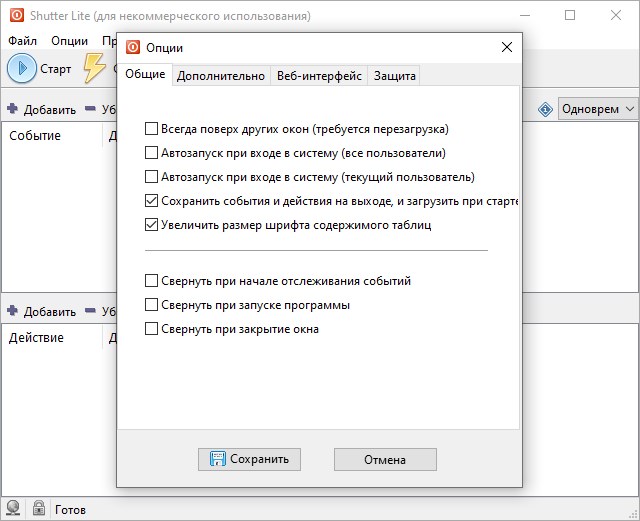
Task: Open the Опции menu in main window
Action: click(69, 41)
